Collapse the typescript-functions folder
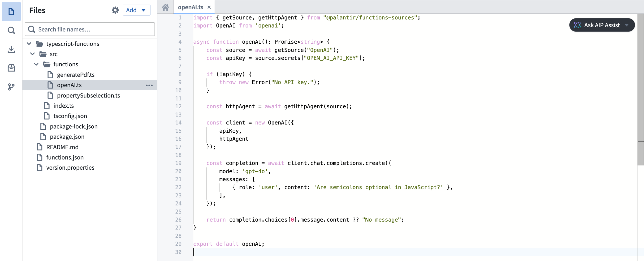This screenshot has height=261, width=644. pos(29,43)
